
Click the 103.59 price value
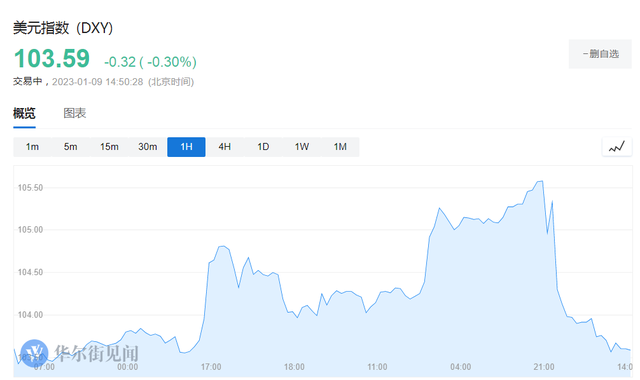coord(52,58)
